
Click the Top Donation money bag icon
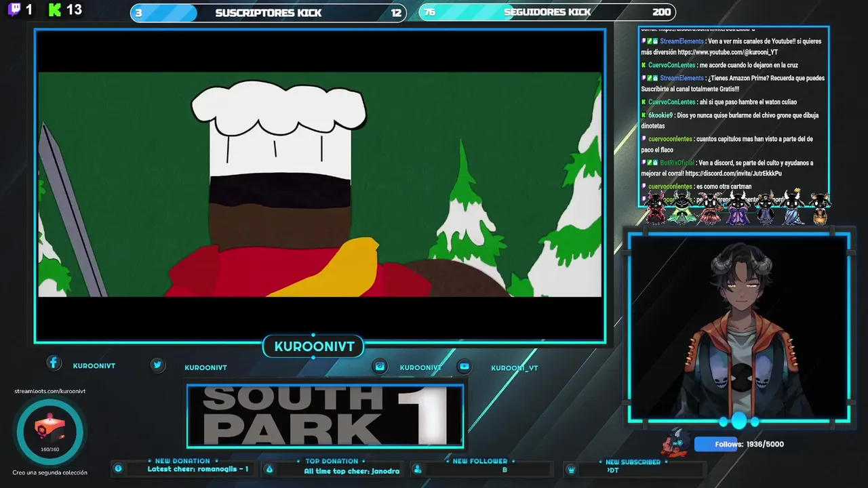(x=269, y=469)
